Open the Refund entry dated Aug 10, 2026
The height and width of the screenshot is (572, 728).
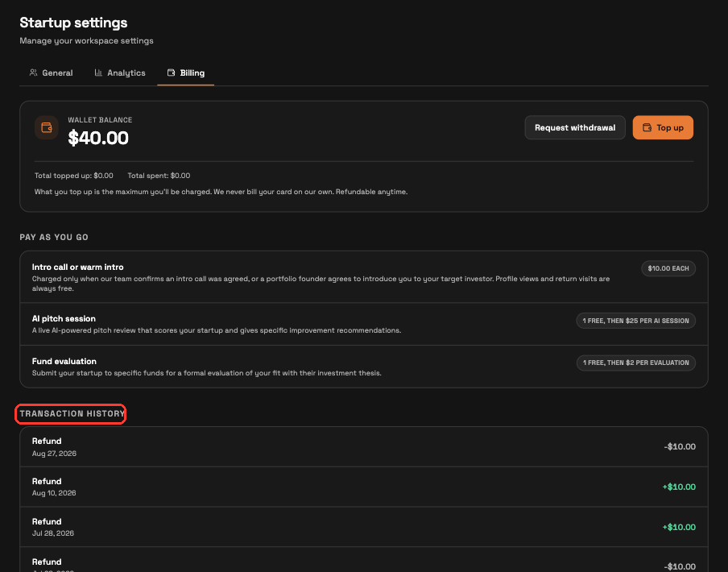pyautogui.click(x=364, y=487)
